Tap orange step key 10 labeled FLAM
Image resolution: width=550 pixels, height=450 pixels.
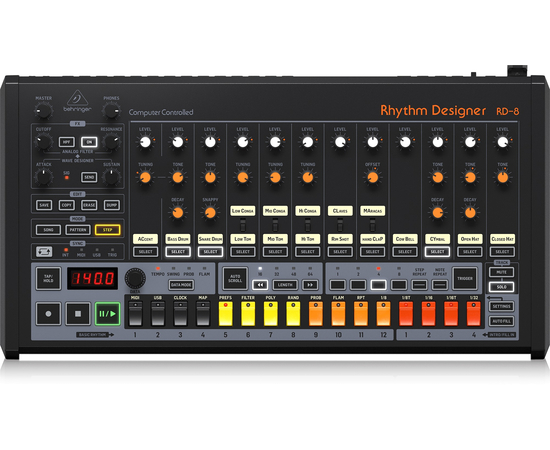pos(338,314)
